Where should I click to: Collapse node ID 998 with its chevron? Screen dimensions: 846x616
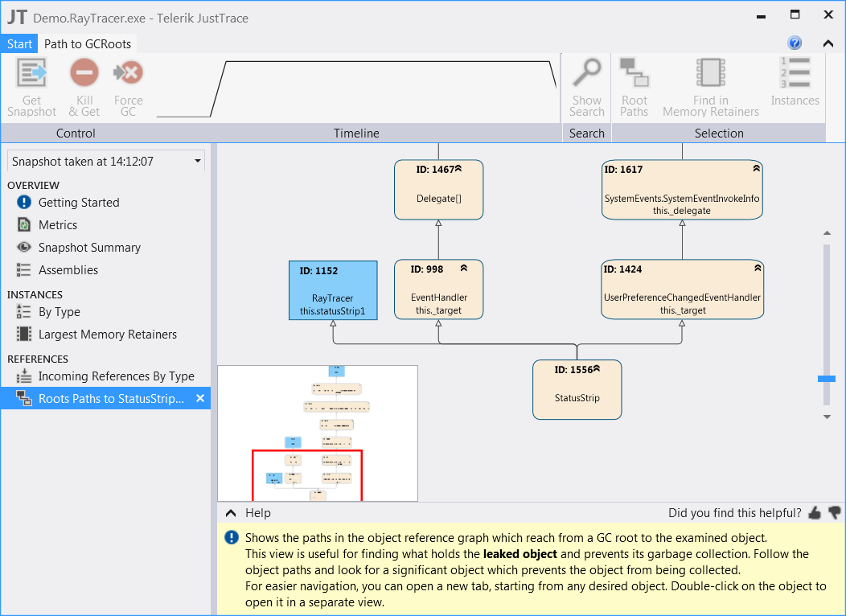[x=463, y=268]
